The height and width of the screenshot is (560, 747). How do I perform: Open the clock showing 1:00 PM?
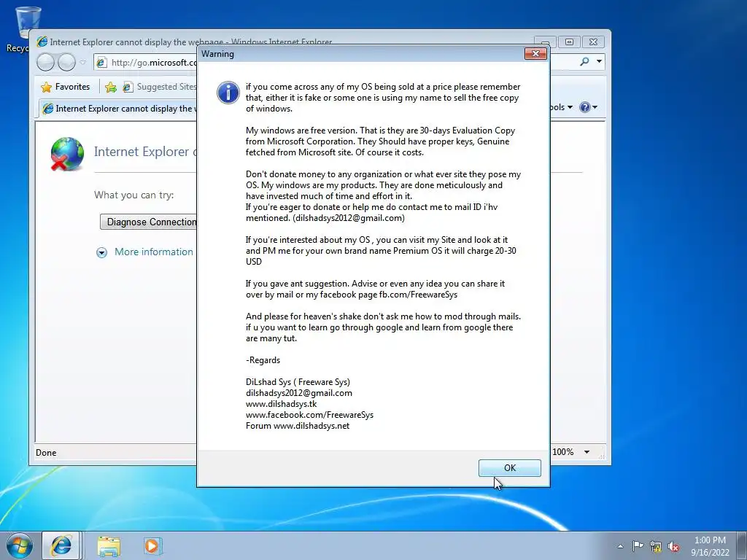click(x=710, y=545)
